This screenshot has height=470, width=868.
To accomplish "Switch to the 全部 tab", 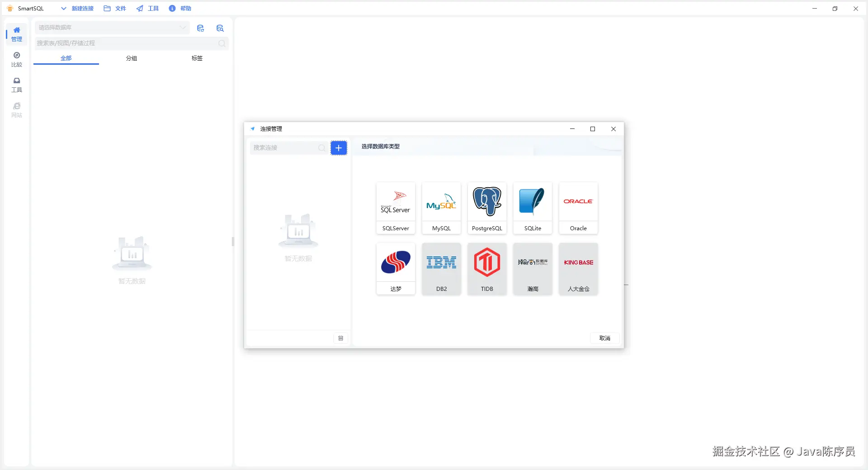I will click(66, 58).
